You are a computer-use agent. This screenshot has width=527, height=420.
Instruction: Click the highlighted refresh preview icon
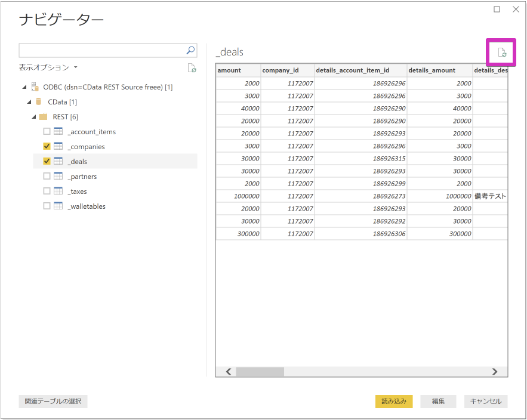coord(501,52)
